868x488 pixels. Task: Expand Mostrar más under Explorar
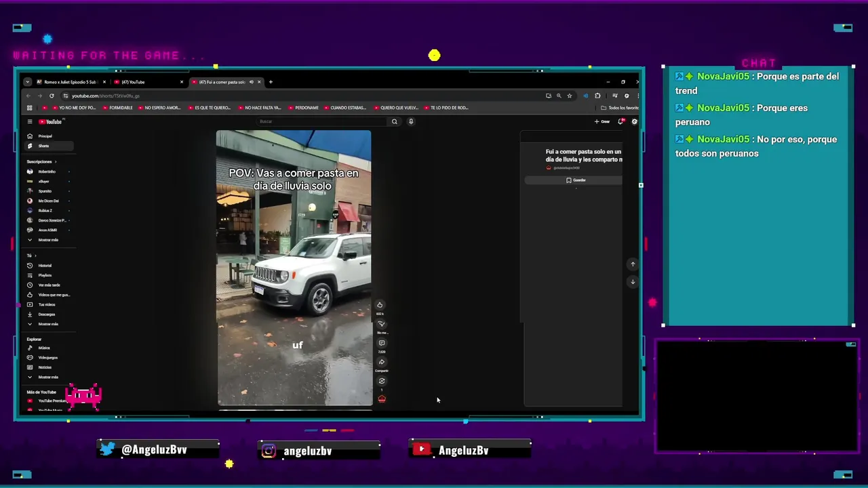click(x=47, y=377)
